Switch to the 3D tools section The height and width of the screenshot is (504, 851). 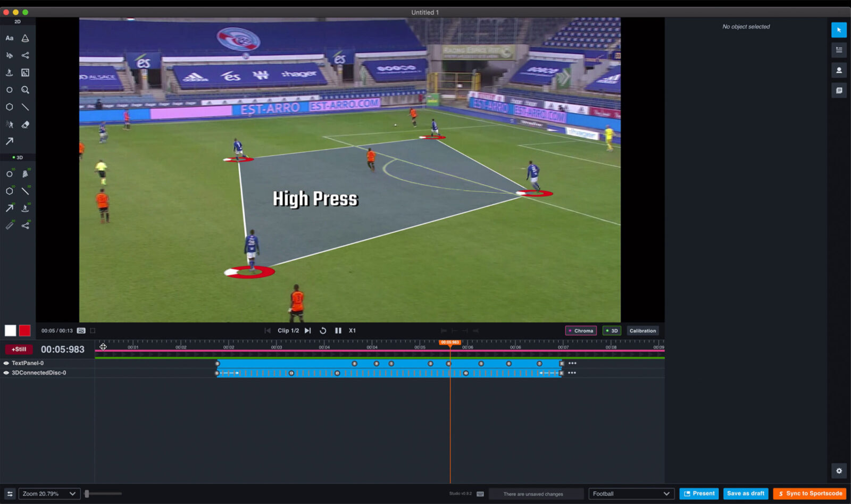tap(18, 157)
